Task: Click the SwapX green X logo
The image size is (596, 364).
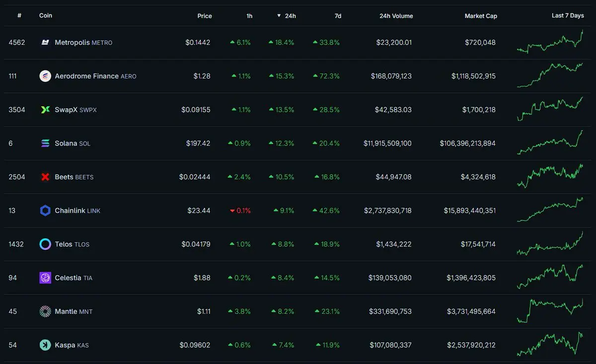Action: pos(45,110)
